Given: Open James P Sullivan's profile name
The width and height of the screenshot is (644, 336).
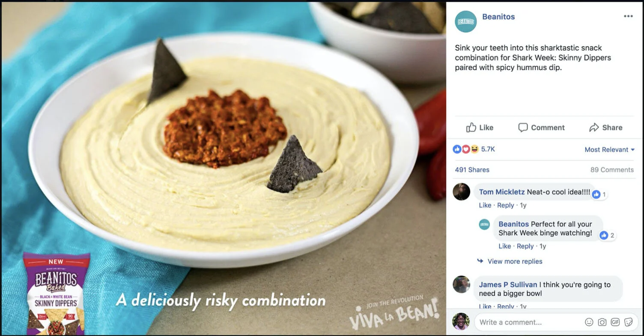Looking at the screenshot, I should (x=508, y=285).
